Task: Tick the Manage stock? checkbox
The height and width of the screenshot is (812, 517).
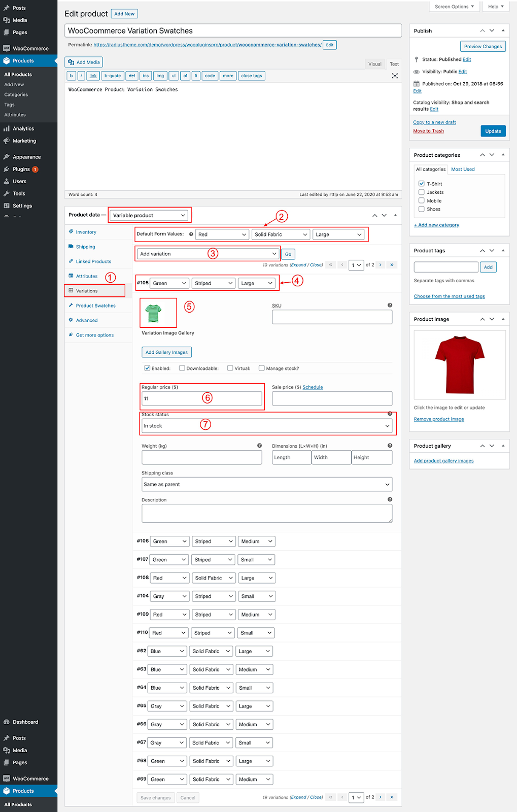Action: point(261,368)
